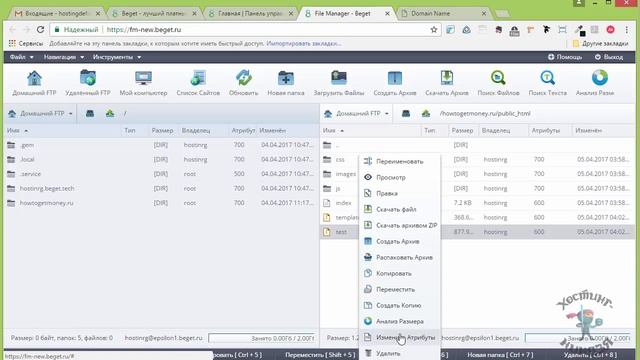This screenshot has height=360, width=640.
Task: Click left panel up-level icon
Action: click(110, 113)
